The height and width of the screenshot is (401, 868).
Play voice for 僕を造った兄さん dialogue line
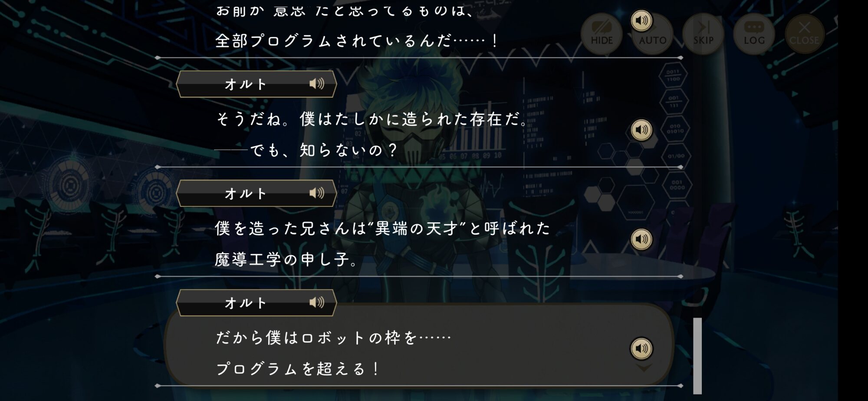[x=641, y=239]
